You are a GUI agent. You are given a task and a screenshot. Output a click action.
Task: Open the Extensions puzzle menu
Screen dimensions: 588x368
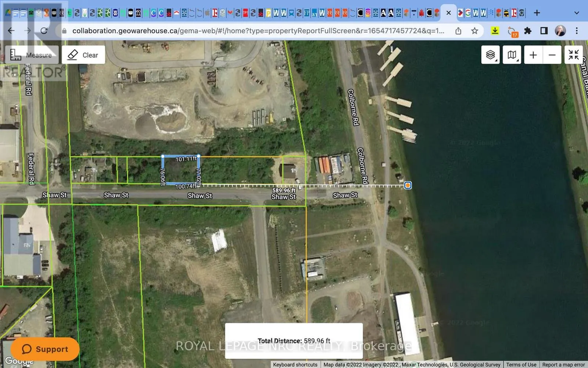(x=528, y=31)
